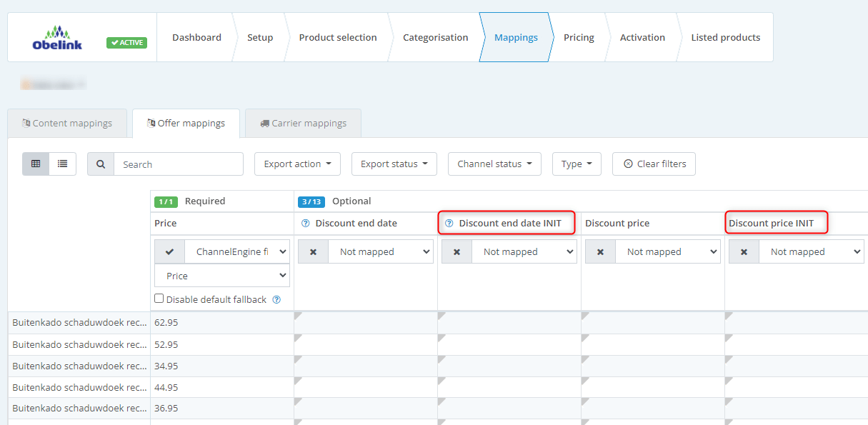Toggle the list view display
The image size is (868, 425).
[62, 164]
